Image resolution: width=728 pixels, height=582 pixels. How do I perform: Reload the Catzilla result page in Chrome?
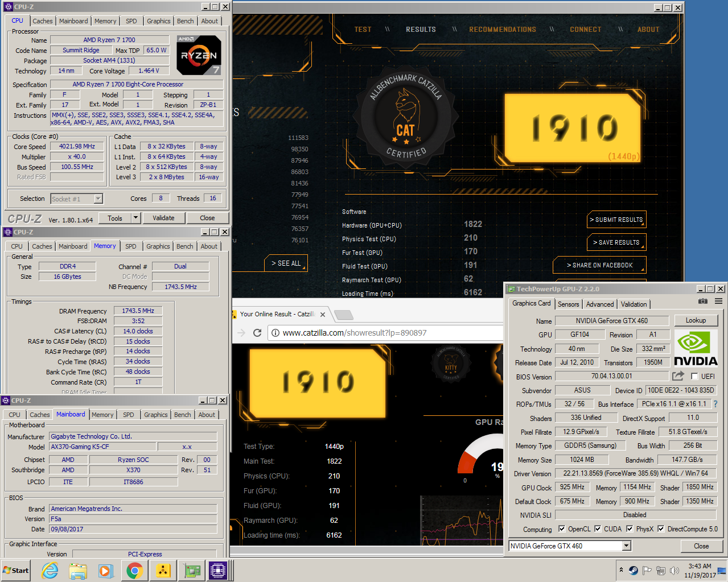coord(257,333)
